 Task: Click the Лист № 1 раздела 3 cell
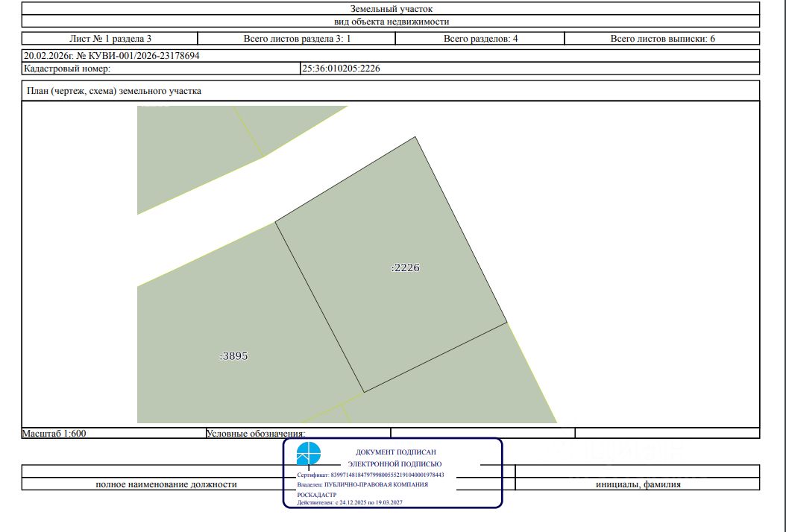click(x=110, y=39)
